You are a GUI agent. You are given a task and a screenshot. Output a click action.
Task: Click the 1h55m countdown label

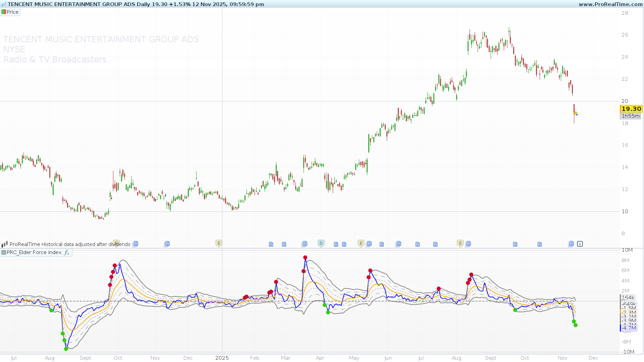(631, 116)
